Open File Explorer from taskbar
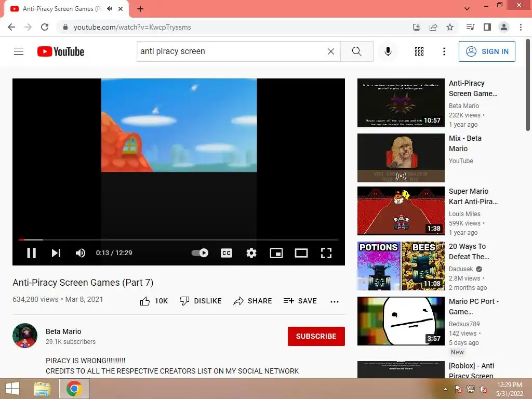 (42, 389)
